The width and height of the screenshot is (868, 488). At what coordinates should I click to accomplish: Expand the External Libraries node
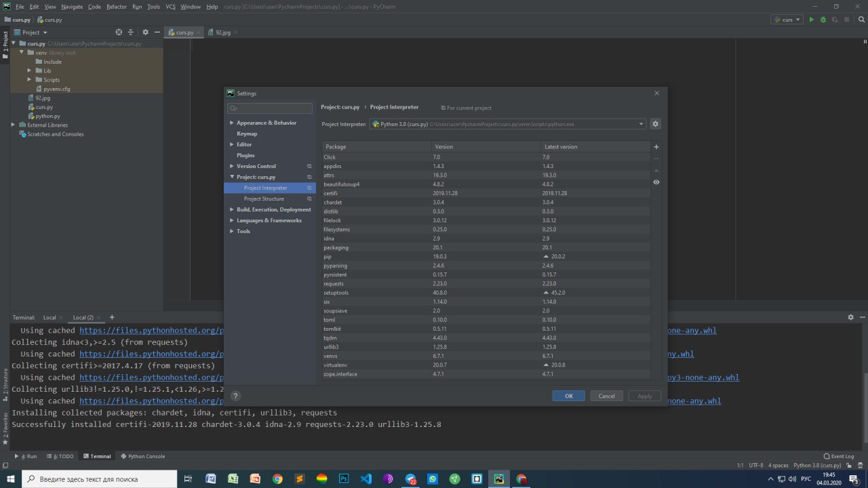click(x=13, y=125)
